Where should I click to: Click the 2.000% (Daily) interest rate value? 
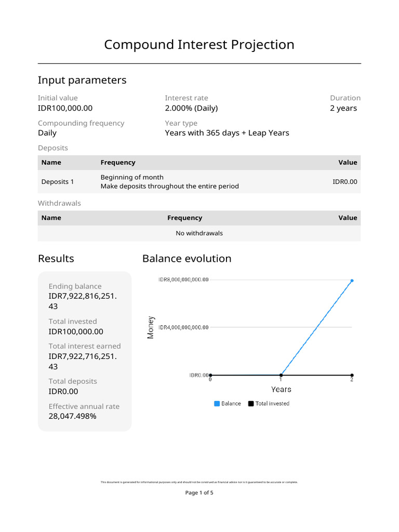click(191, 108)
